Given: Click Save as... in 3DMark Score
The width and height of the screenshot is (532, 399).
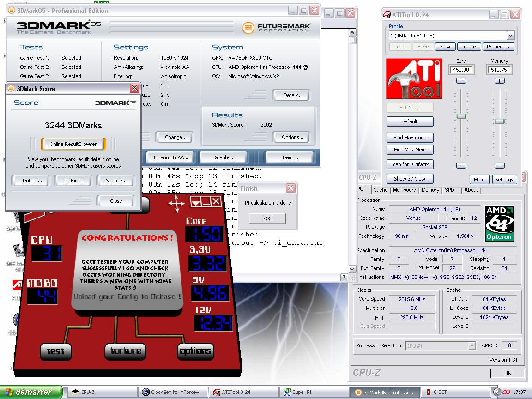Looking at the screenshot, I should (116, 181).
